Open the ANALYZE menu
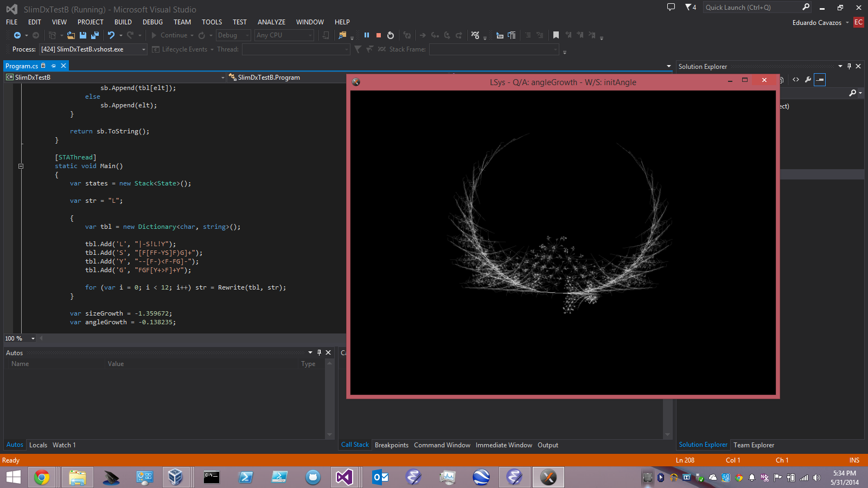Screen dimensions: 868x488 click(271, 22)
